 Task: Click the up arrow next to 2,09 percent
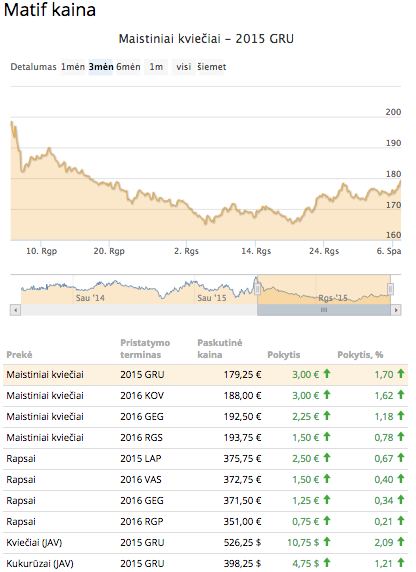(401, 542)
